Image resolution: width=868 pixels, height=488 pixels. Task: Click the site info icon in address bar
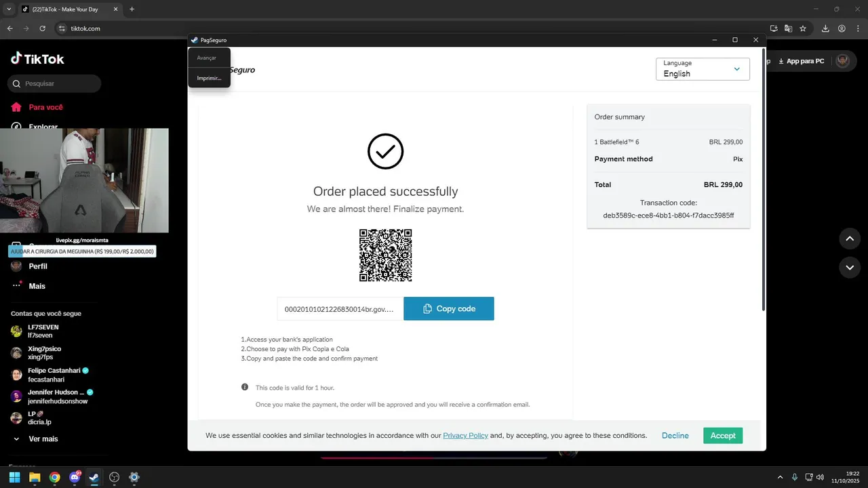click(61, 28)
